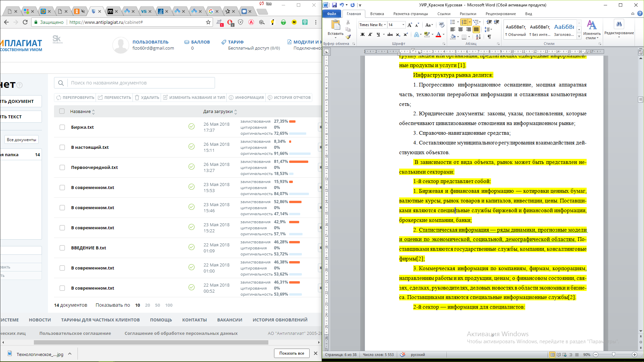Decrease font size with shrink font icon
Image resolution: width=644 pixels, height=362 pixels.
pos(417,25)
